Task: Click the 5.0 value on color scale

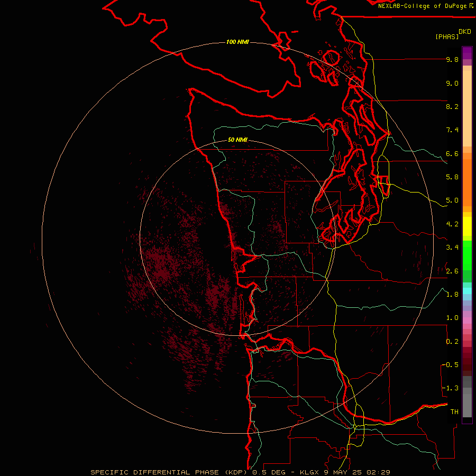Action: 452,200
